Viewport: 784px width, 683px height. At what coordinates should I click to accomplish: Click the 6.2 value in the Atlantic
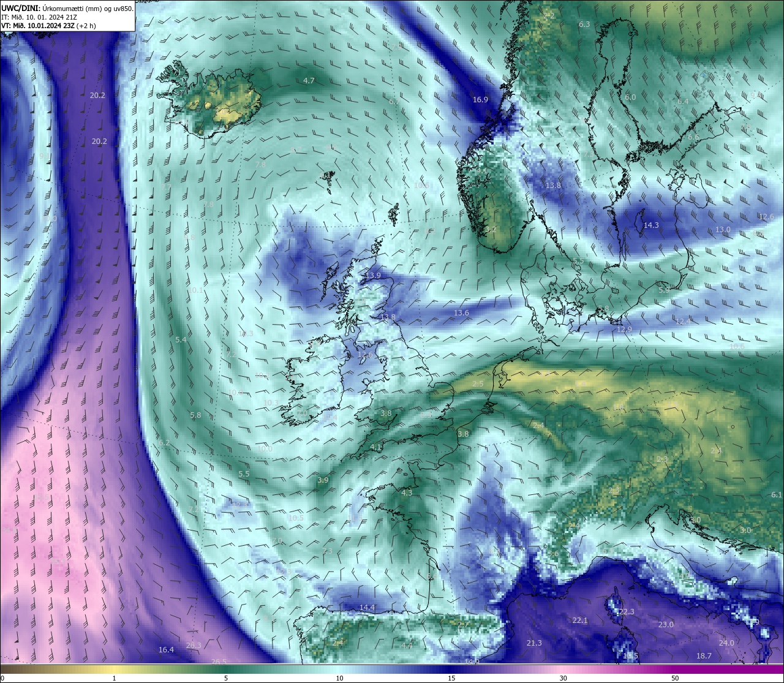pyautogui.click(x=164, y=442)
